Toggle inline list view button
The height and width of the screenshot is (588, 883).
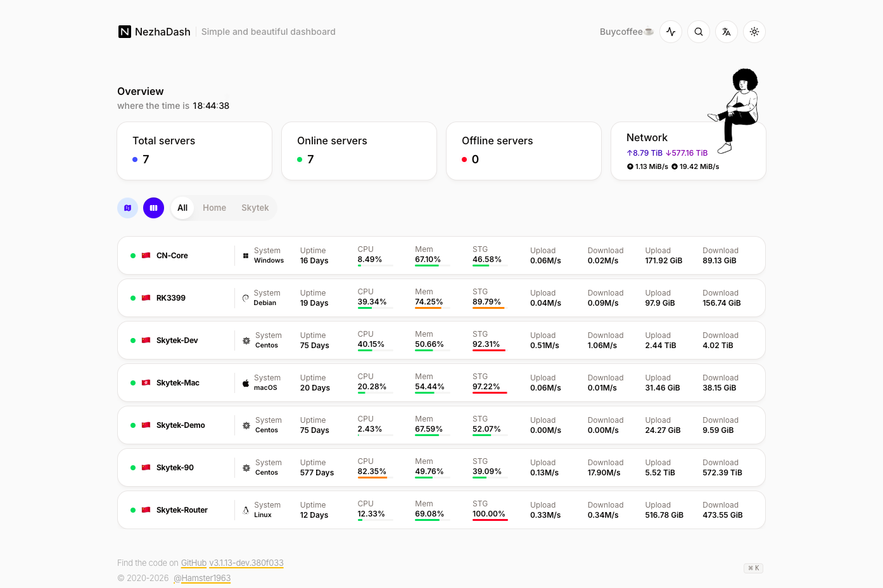[x=153, y=208]
